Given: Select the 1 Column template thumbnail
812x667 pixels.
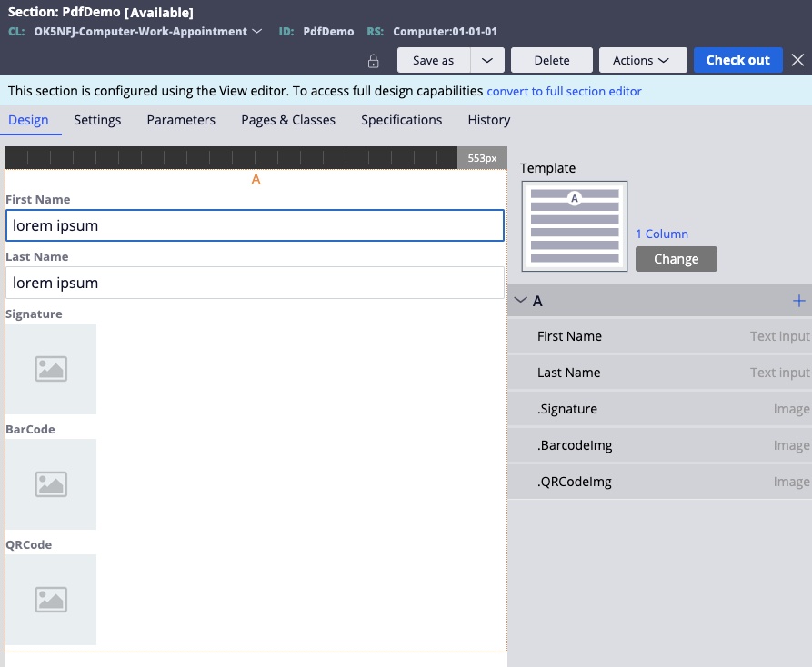Looking at the screenshot, I should pos(574,226).
